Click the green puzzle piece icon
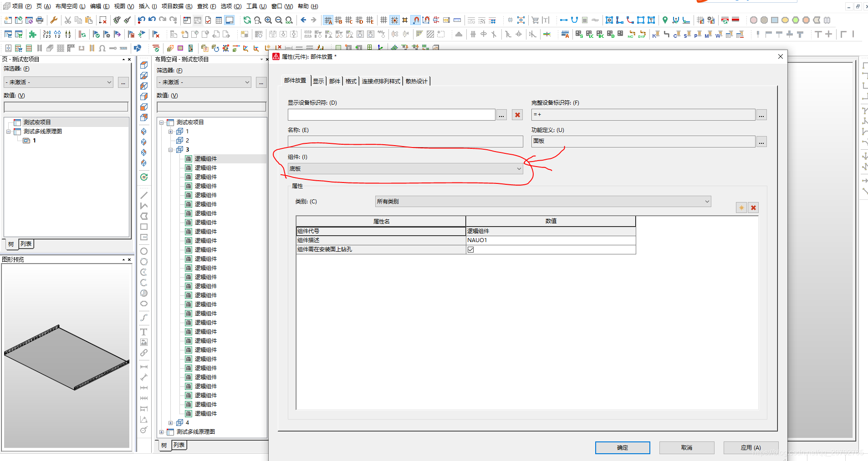This screenshot has height=461, width=868. click(x=32, y=34)
